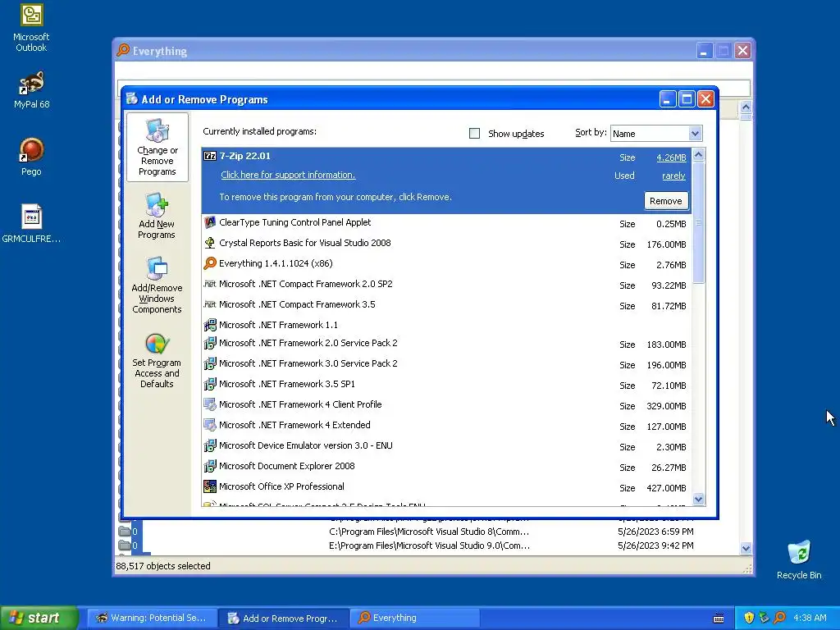Click .NET Framework 4 Client Profile icon
Image resolution: width=840 pixels, height=630 pixels.
coord(210,404)
